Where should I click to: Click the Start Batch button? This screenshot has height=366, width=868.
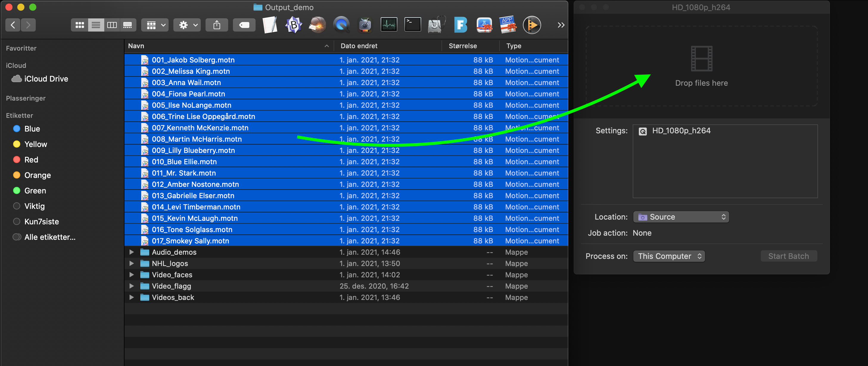(x=788, y=256)
